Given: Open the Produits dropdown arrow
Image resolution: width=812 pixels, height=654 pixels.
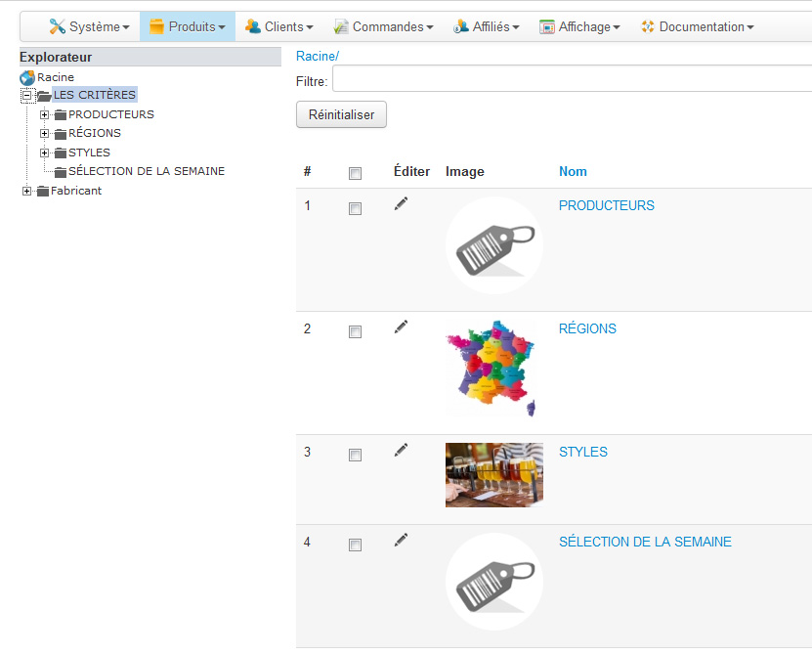Looking at the screenshot, I should click(222, 27).
